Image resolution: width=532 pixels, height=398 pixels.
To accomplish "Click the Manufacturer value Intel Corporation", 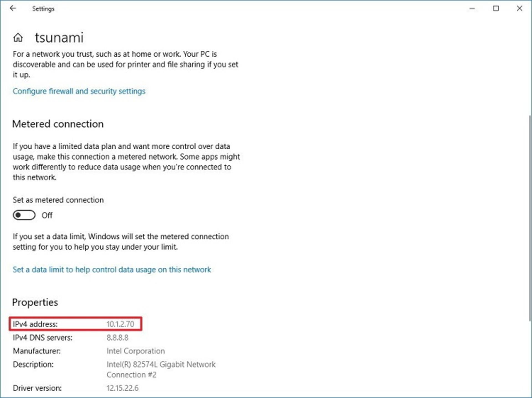I will coord(135,351).
